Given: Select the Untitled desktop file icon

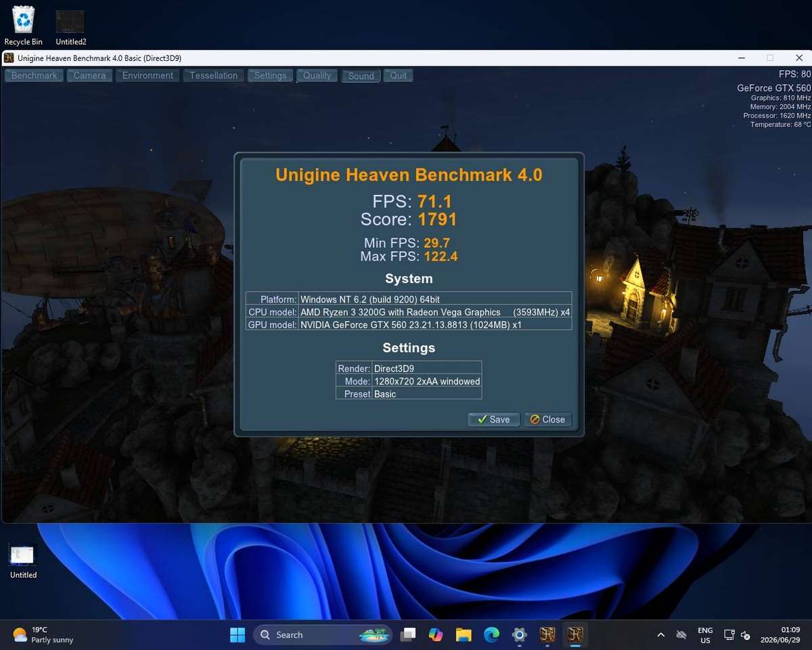Looking at the screenshot, I should (x=23, y=561).
